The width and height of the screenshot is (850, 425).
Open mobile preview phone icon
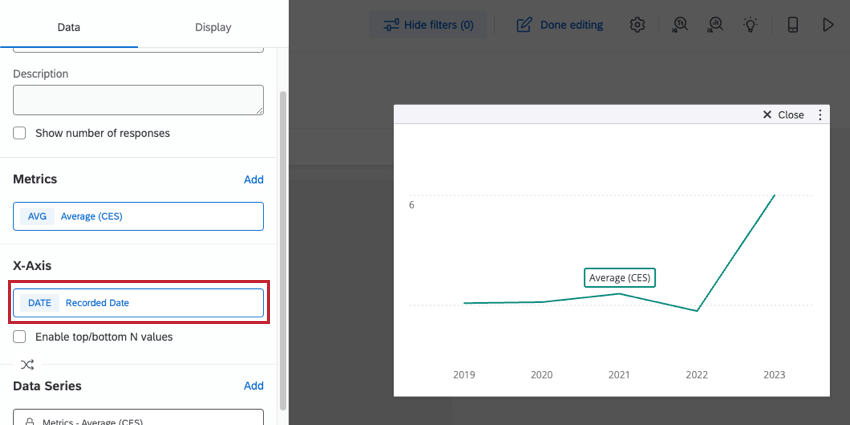(x=793, y=25)
